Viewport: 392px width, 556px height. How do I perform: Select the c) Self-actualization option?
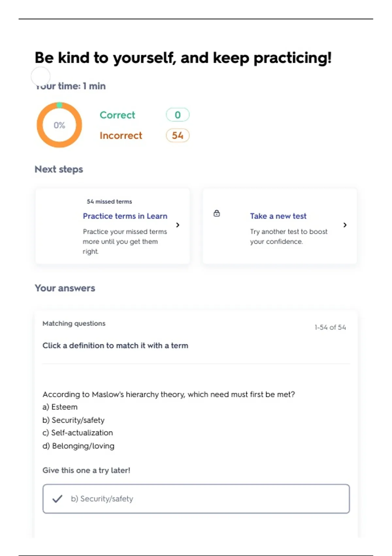click(78, 433)
